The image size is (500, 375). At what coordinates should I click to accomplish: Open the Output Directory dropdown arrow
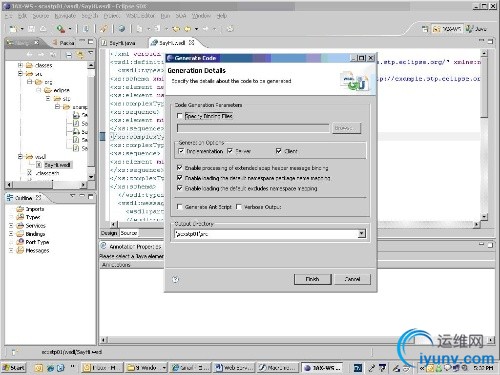(x=362, y=234)
